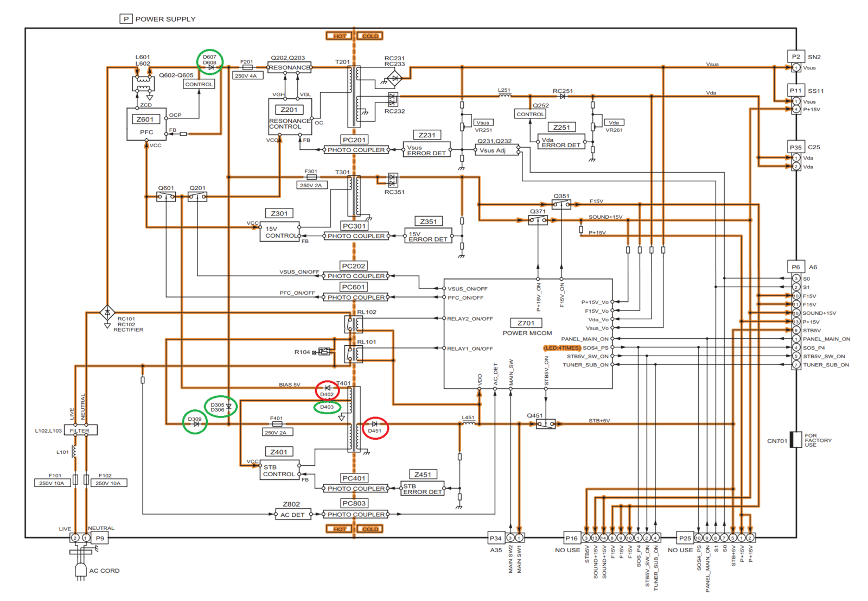The width and height of the screenshot is (868, 601).
Task: Click the Q351 switch symbol
Action: 561,204
